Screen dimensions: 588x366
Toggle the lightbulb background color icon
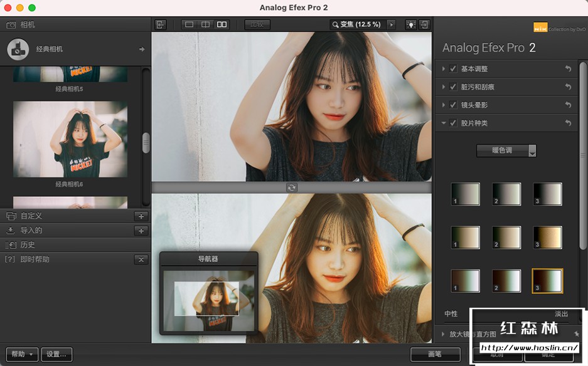tap(410, 24)
